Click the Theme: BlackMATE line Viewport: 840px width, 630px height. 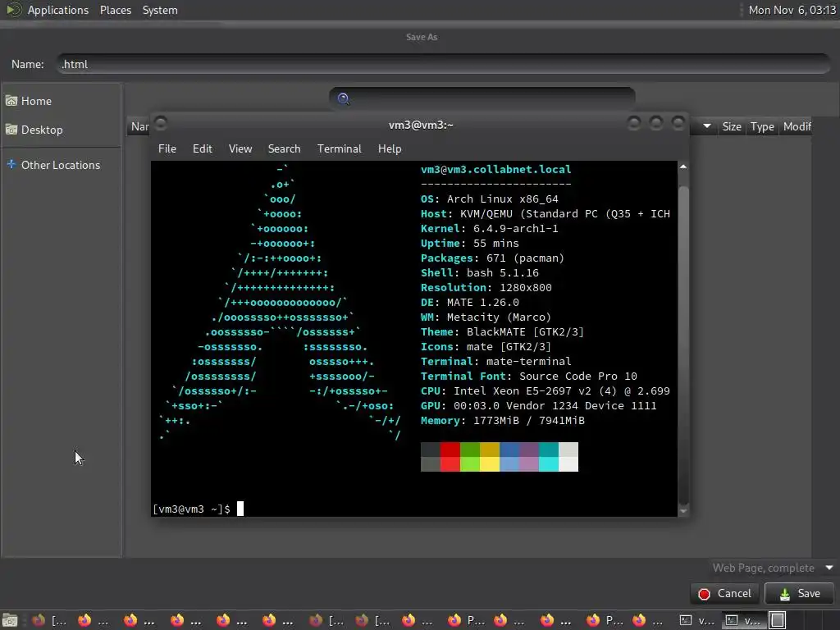tap(502, 331)
